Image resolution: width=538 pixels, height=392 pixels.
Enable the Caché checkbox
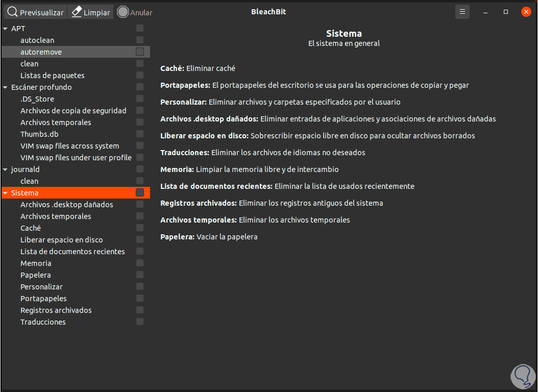tap(140, 228)
